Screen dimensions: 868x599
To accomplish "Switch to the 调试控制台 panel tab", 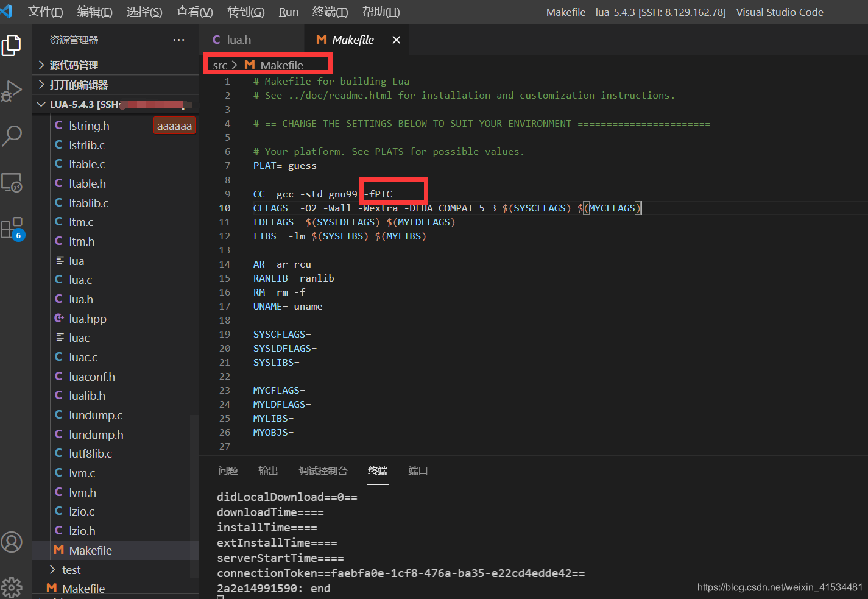I will click(323, 470).
